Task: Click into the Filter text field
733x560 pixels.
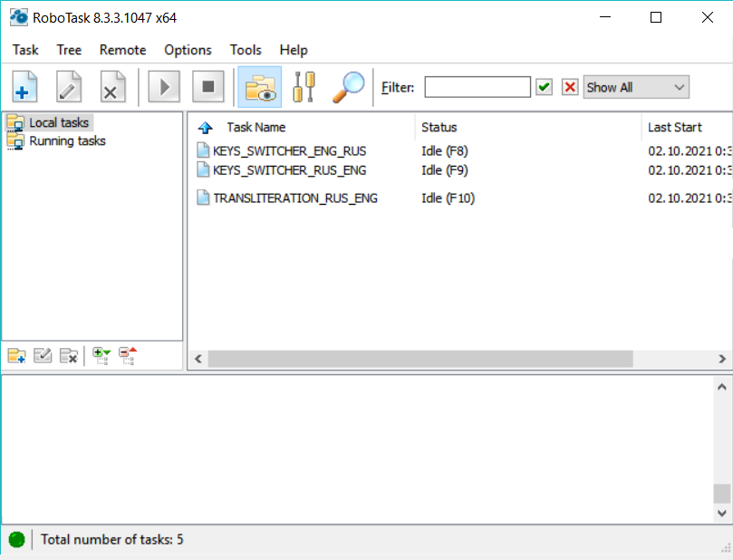Action: pos(477,87)
